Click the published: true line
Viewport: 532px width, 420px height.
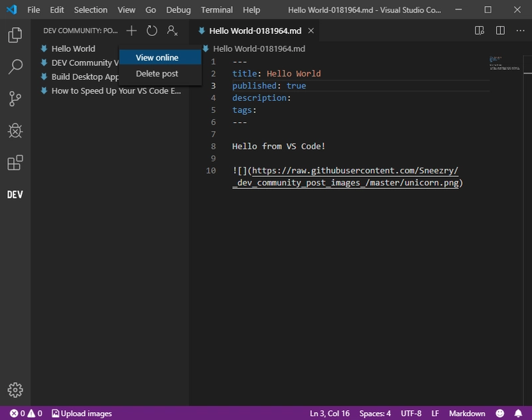click(269, 86)
